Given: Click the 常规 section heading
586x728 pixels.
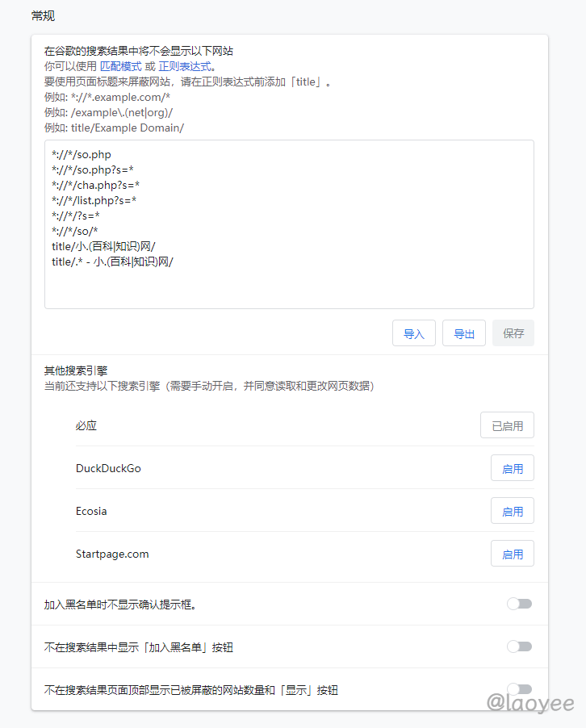Looking at the screenshot, I should coord(44,16).
